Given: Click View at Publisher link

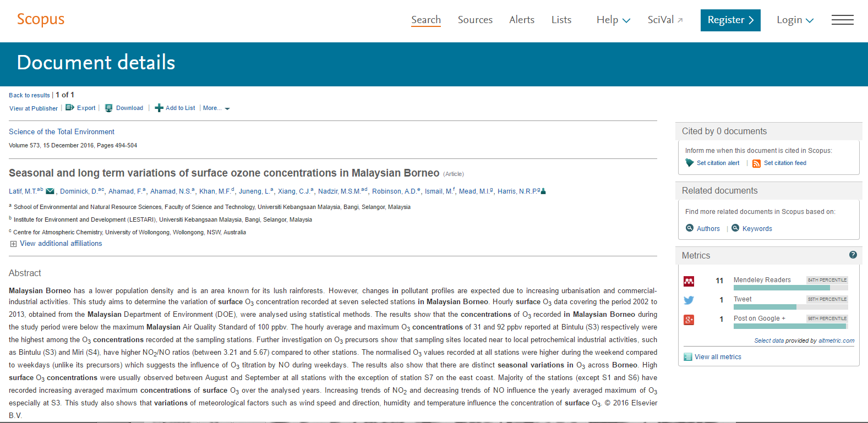Looking at the screenshot, I should coord(34,108).
